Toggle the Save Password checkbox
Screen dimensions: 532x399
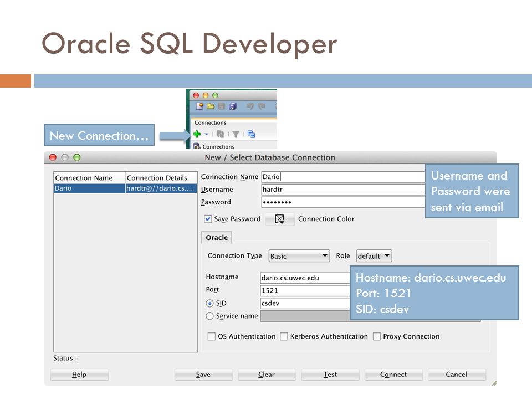pyautogui.click(x=208, y=219)
